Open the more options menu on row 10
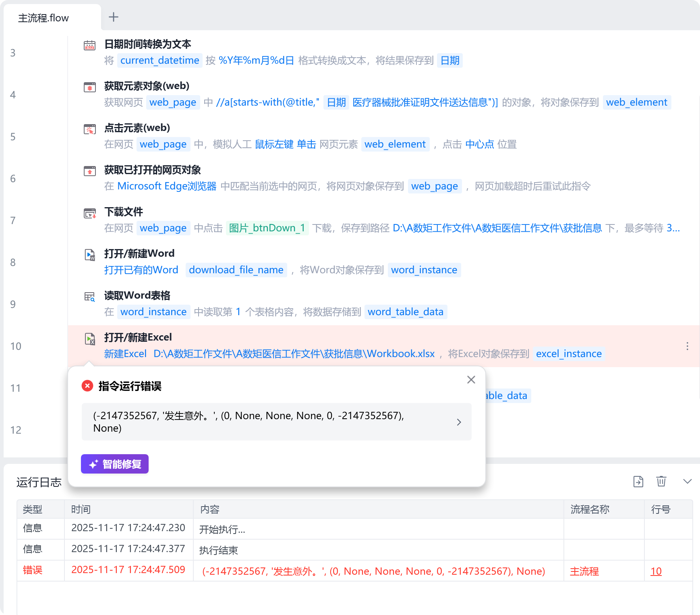 [687, 346]
